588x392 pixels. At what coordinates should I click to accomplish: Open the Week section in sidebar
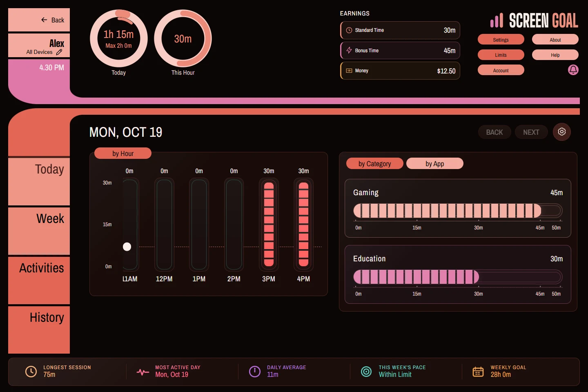pyautogui.click(x=39, y=231)
